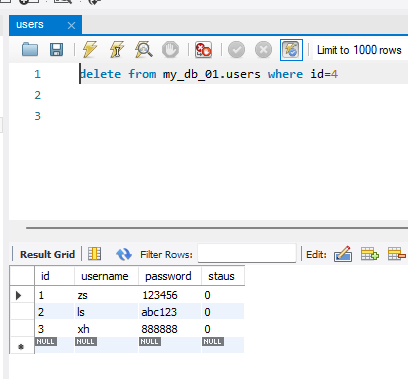This screenshot has height=379, width=408.
Task: Sort by the username column header
Action: 106,276
